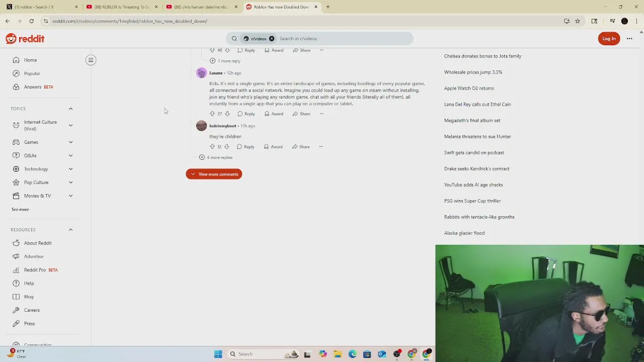Open trending item Apple Watch O2 returns
The height and width of the screenshot is (362, 644).
[469, 88]
